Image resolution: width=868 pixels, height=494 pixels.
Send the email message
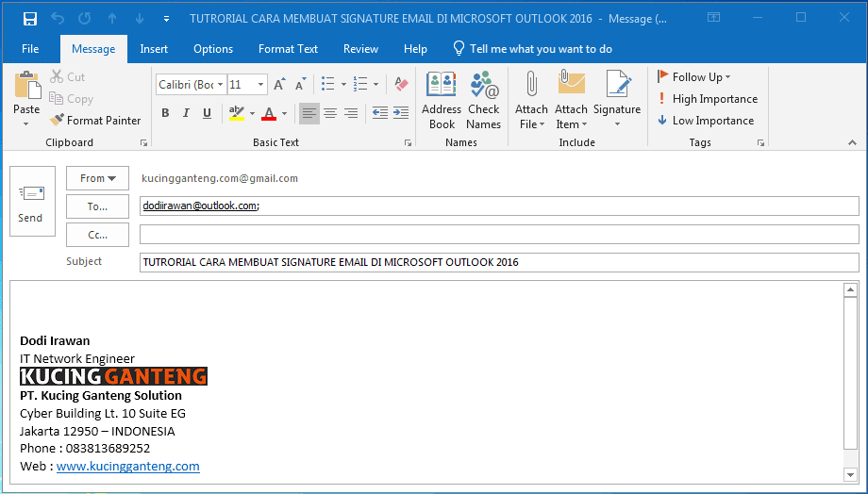point(32,202)
